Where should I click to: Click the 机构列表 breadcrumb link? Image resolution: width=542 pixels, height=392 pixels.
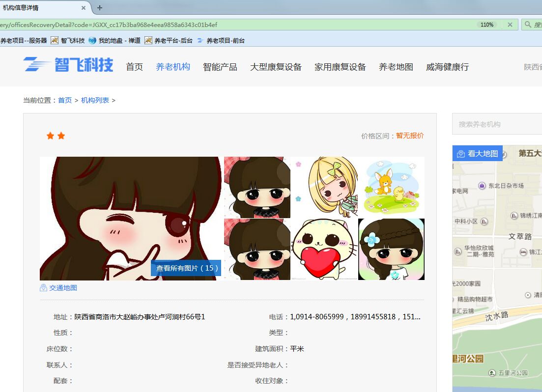[95, 100]
